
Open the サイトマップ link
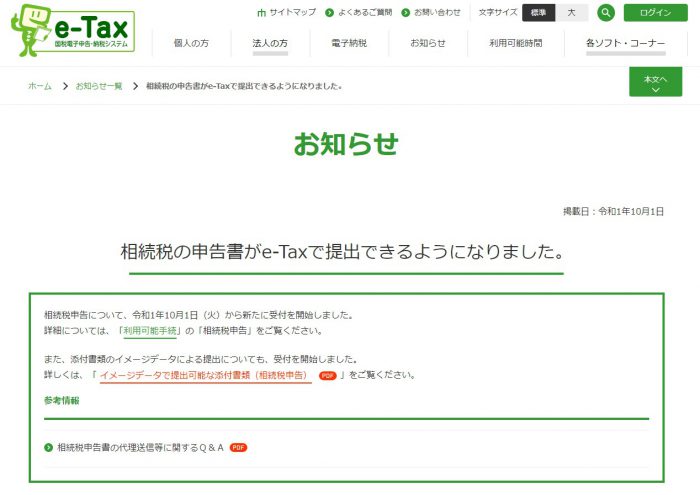(292, 12)
